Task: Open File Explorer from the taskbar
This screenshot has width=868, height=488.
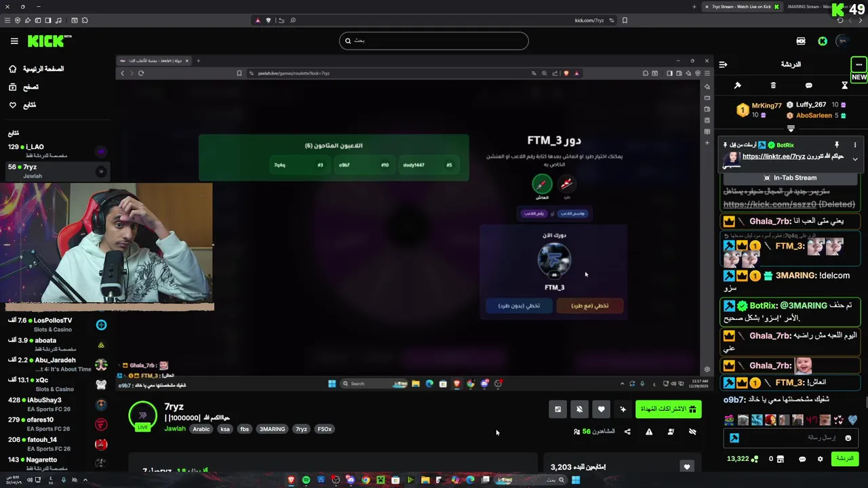Action: (425, 480)
